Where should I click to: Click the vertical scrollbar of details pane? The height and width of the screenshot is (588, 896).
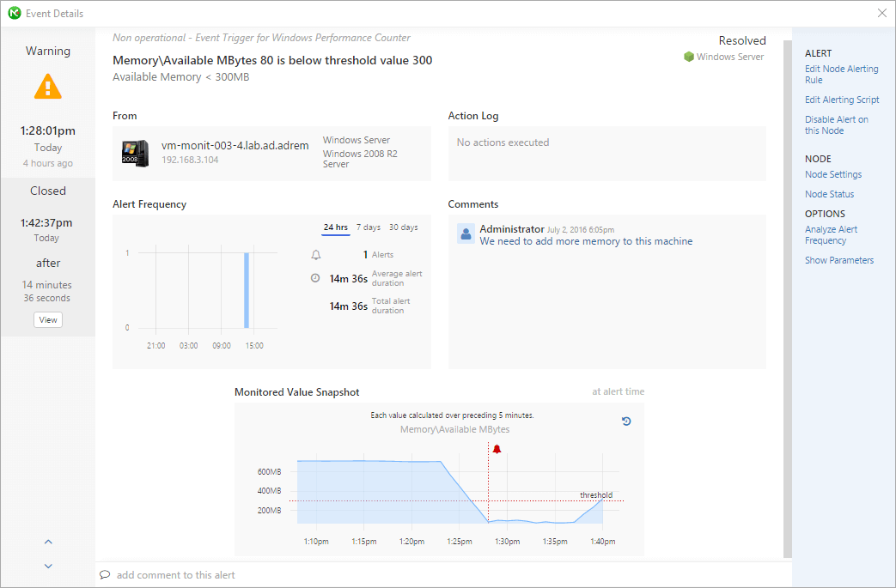tap(788, 299)
